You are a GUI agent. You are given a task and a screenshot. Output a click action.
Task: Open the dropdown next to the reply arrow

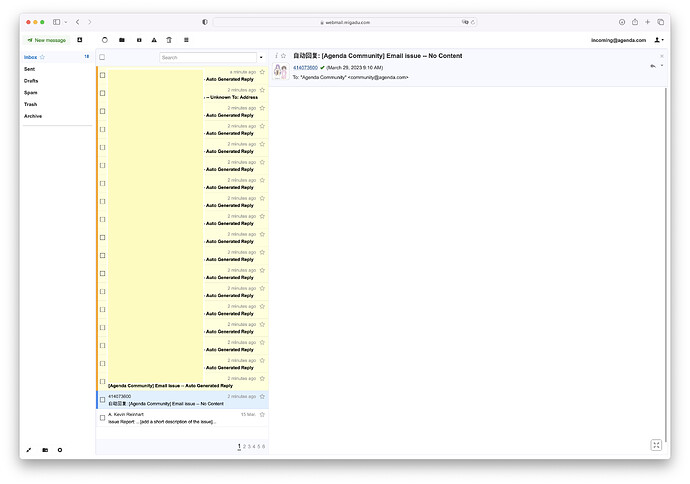click(662, 66)
